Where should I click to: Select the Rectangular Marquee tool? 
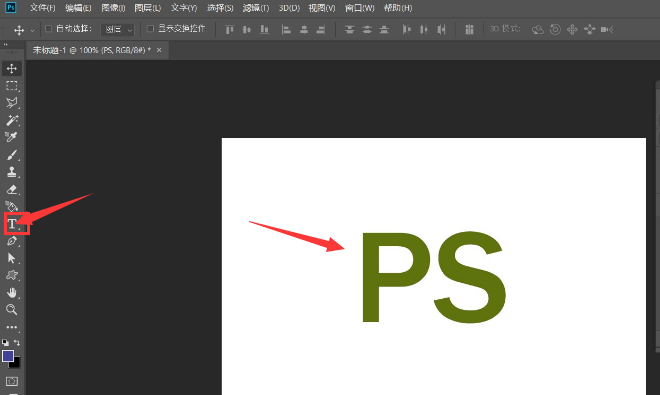pos(12,86)
